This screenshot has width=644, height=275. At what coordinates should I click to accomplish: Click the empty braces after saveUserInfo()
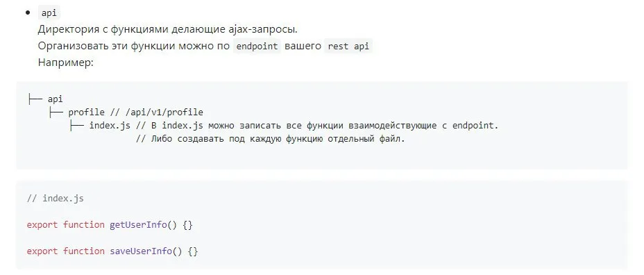[x=193, y=251]
